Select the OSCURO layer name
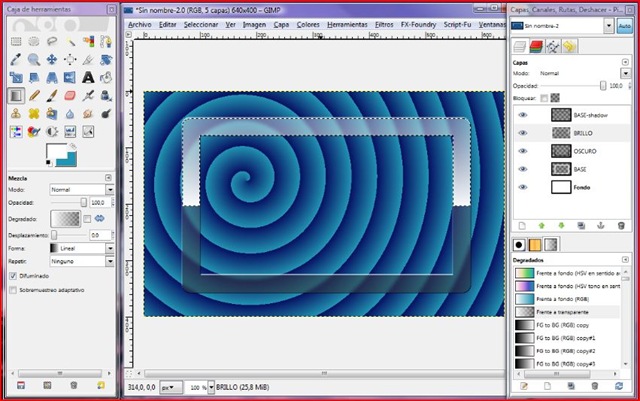The image size is (640, 401). [x=585, y=151]
